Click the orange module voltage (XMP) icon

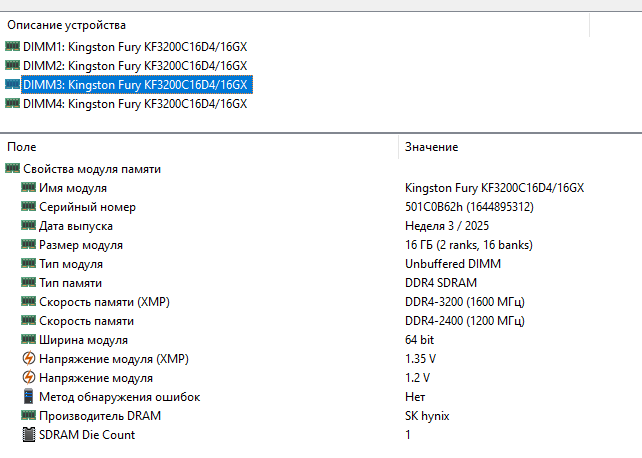28,359
